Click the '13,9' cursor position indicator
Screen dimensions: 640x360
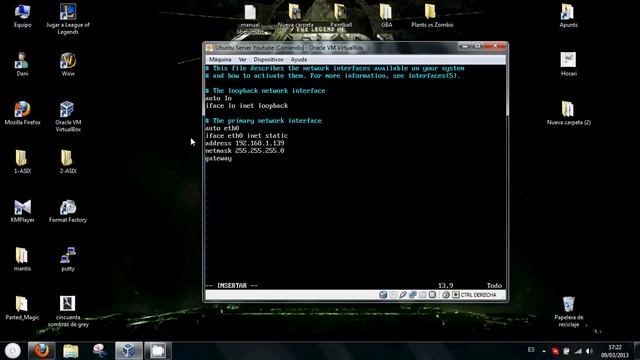[445, 286]
